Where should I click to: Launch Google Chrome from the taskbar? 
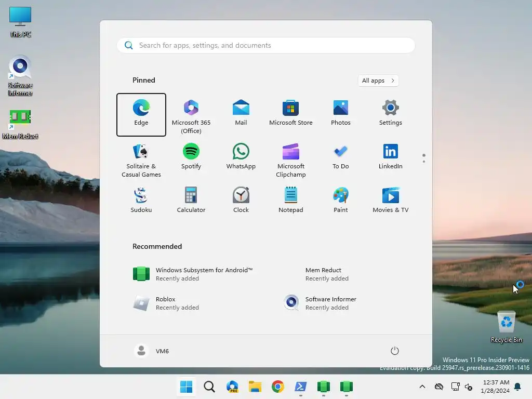point(278,387)
